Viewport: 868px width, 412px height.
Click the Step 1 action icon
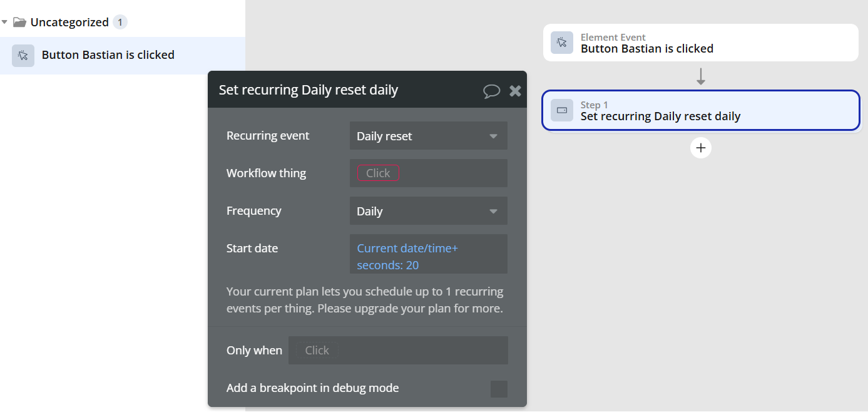tap(562, 110)
